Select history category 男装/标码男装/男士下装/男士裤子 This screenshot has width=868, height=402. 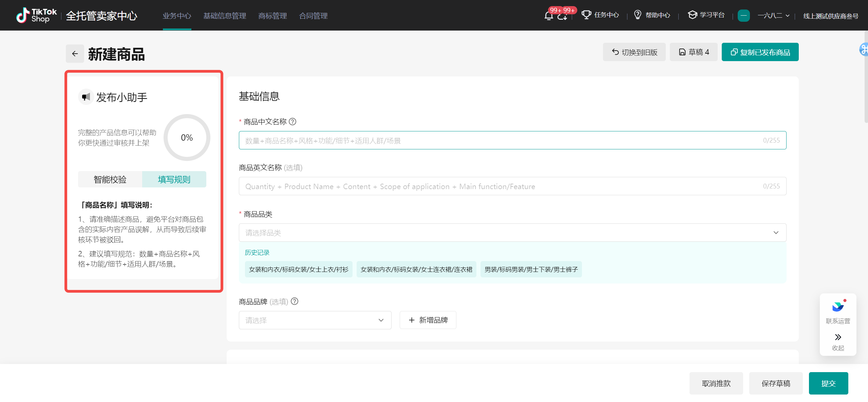[531, 269]
